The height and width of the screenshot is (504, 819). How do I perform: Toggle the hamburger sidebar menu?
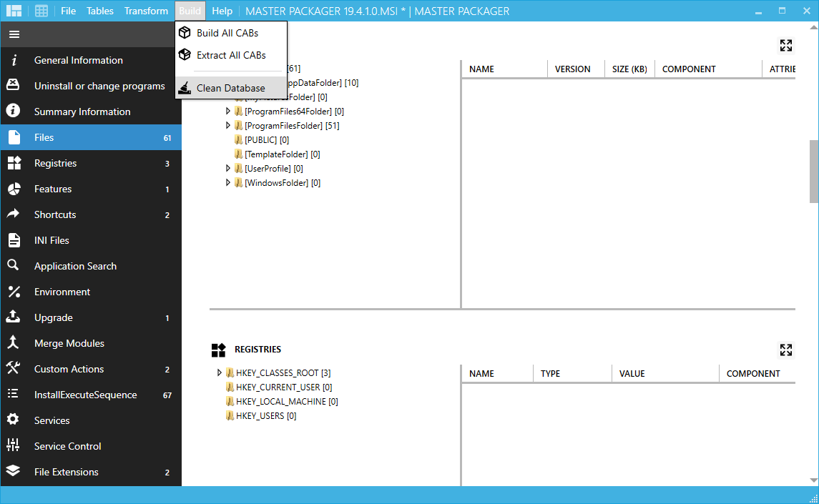tap(14, 34)
